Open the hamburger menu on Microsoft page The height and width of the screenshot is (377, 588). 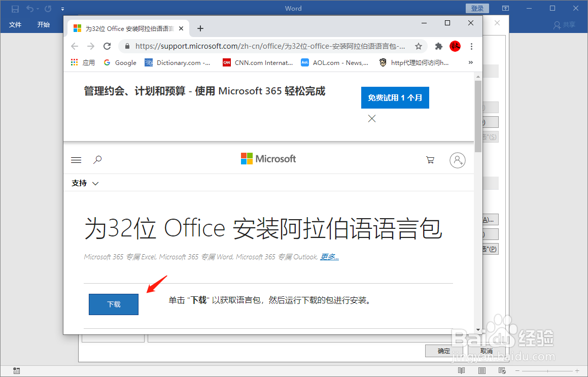pos(76,160)
